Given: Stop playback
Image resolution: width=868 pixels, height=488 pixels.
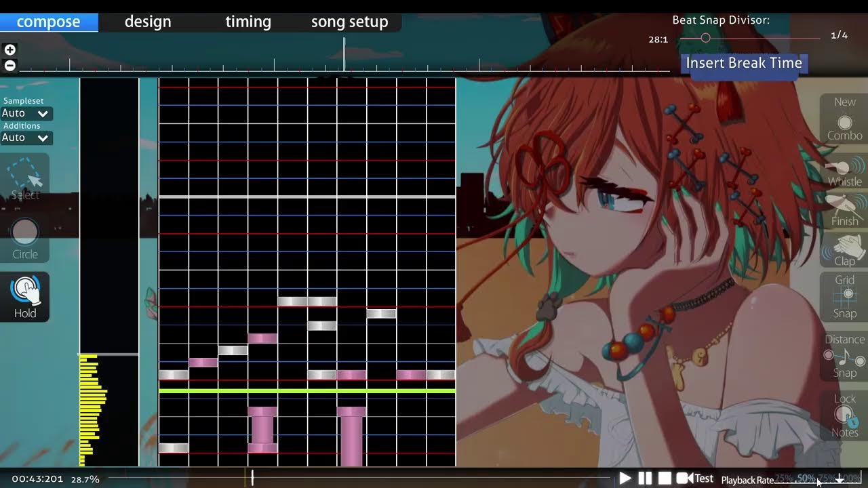Looking at the screenshot, I should [x=665, y=479].
